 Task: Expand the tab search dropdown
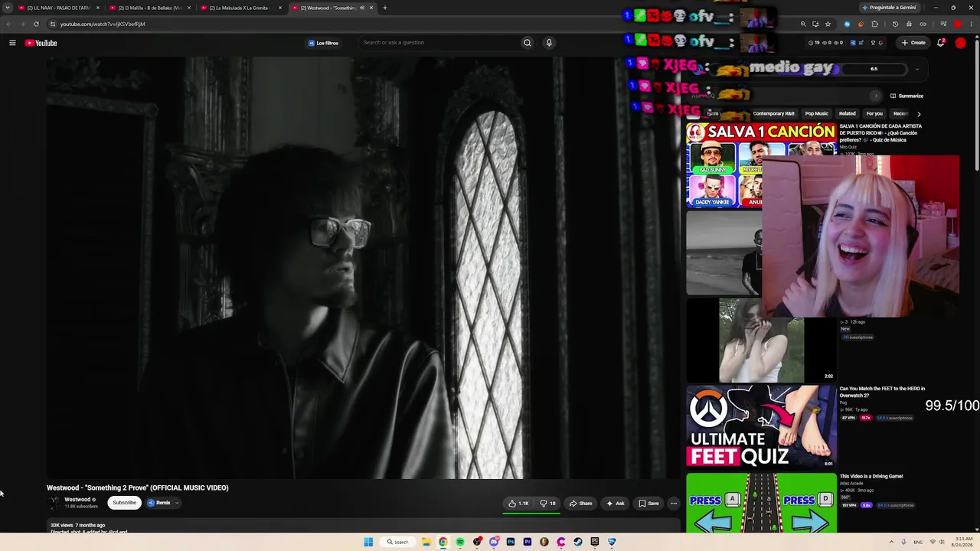coord(8,8)
